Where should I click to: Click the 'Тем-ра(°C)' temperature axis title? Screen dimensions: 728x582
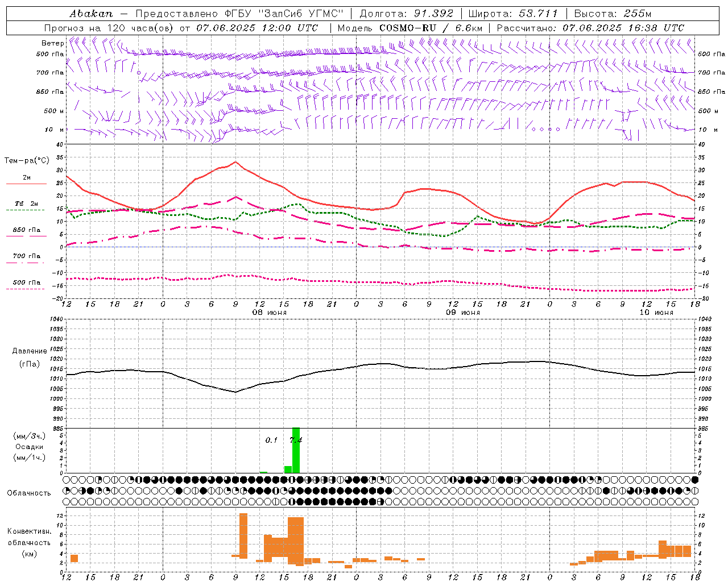point(27,161)
